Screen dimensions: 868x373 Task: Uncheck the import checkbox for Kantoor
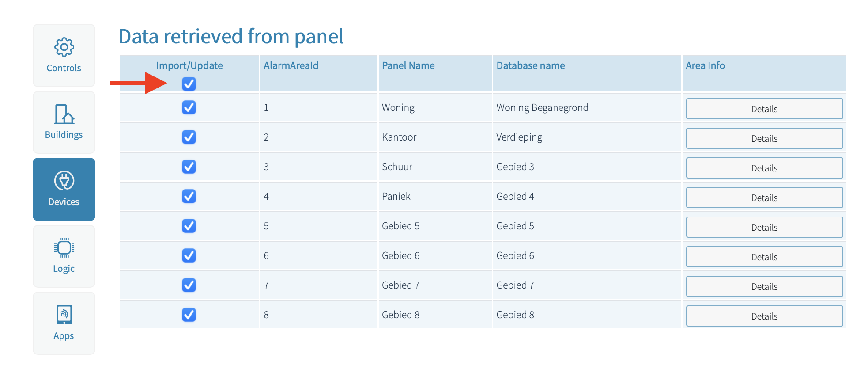click(189, 137)
